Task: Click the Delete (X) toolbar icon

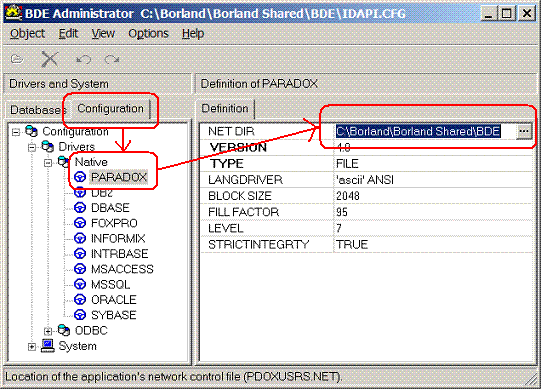Action: [x=50, y=59]
